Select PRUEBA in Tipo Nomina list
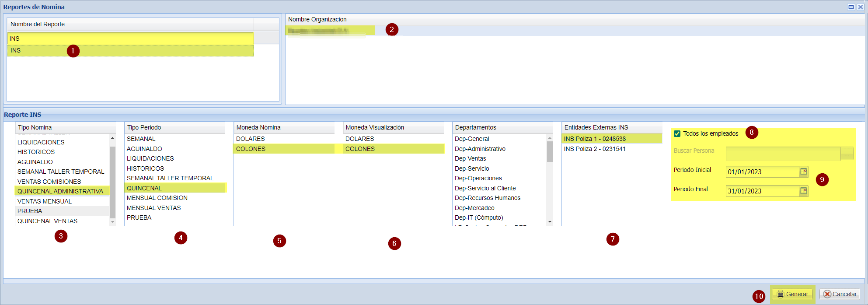 point(62,211)
